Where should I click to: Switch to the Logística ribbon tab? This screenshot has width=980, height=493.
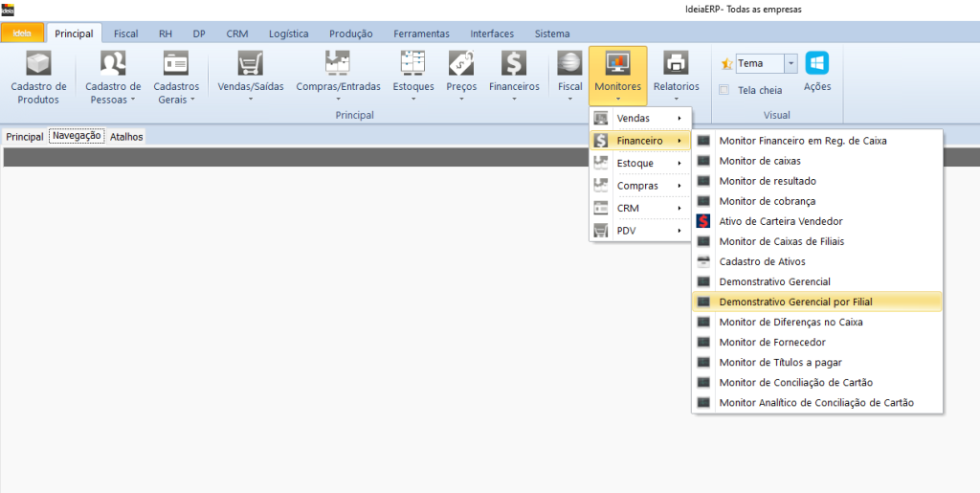[288, 34]
